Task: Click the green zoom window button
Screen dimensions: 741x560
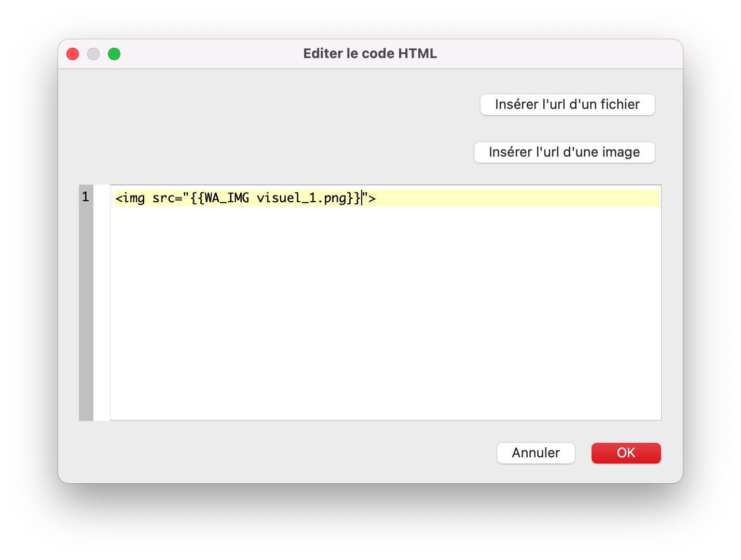Action: click(x=114, y=54)
